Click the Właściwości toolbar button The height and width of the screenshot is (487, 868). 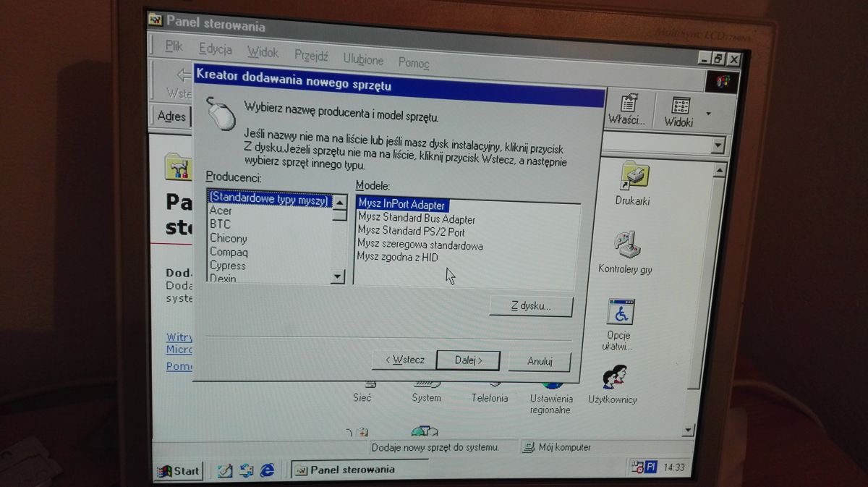pyautogui.click(x=626, y=111)
